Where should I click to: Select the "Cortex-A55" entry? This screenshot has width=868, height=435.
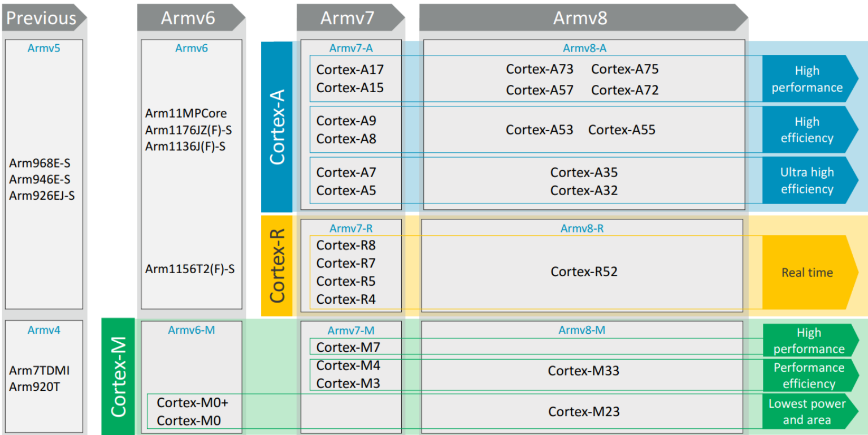coord(622,130)
